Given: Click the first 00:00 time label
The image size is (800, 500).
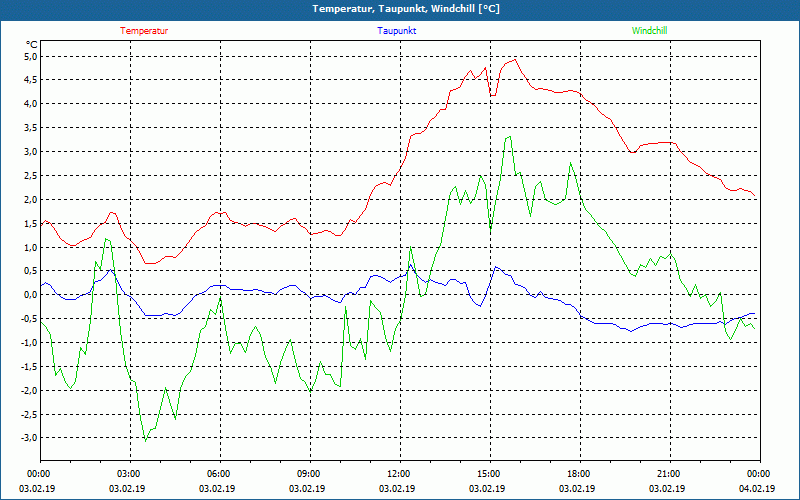Looking at the screenshot, I should (40, 474).
